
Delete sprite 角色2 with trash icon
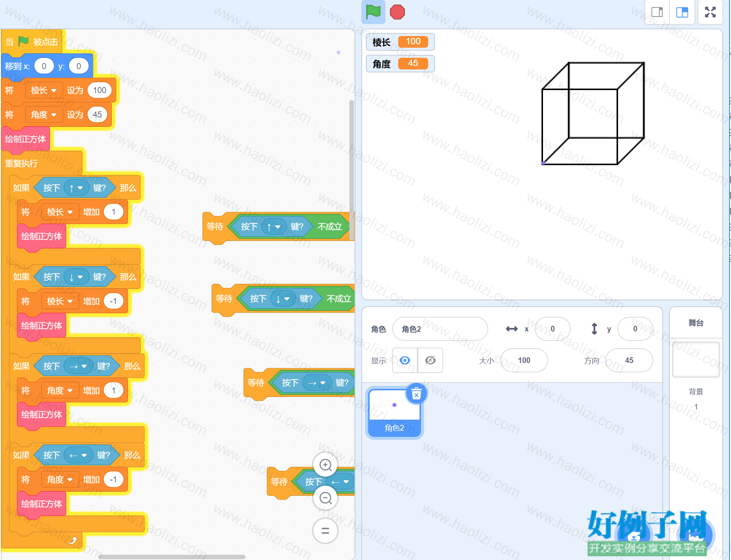click(416, 394)
